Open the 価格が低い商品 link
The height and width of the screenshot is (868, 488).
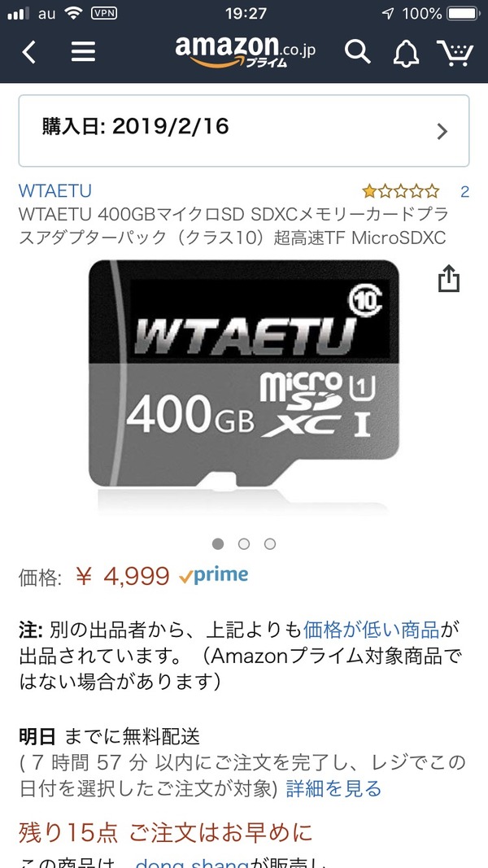(371, 630)
